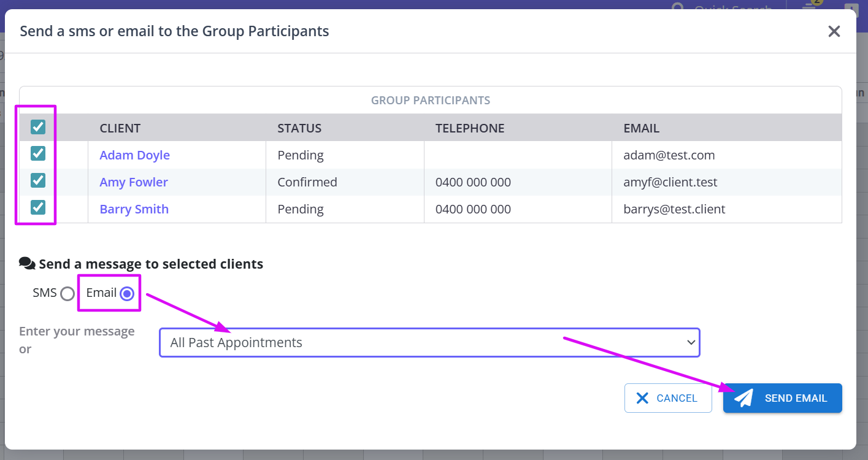
Task: Uncheck Adam Doyle's row checkbox
Action: pyautogui.click(x=38, y=153)
